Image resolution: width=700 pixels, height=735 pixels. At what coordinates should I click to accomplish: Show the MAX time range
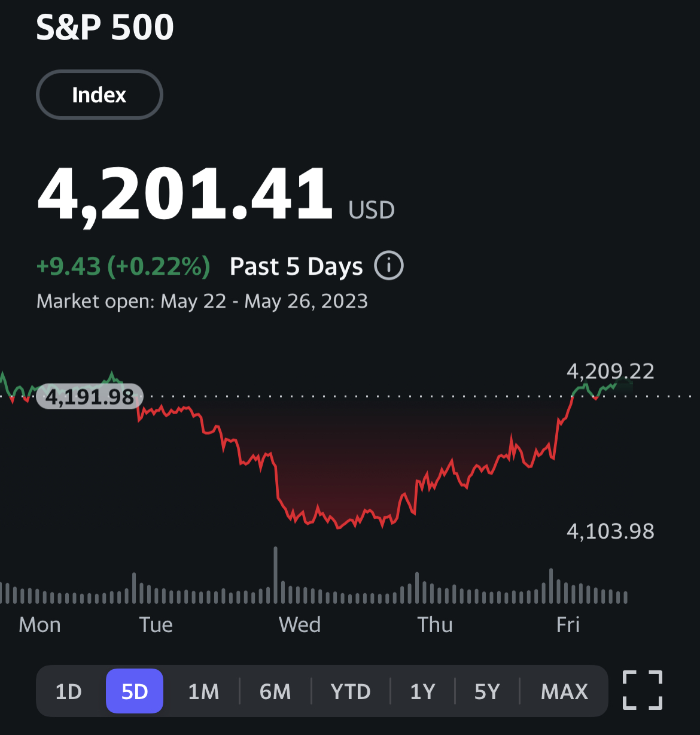coord(564,691)
